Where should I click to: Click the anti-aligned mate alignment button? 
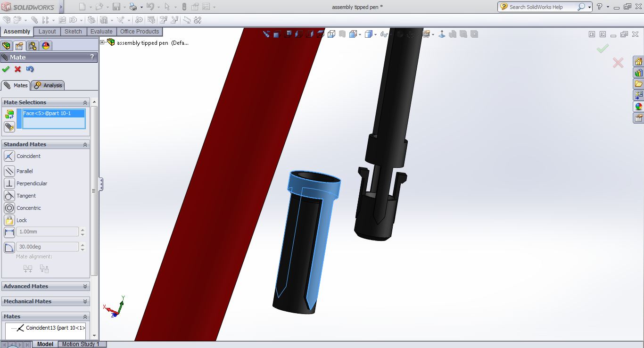point(44,269)
